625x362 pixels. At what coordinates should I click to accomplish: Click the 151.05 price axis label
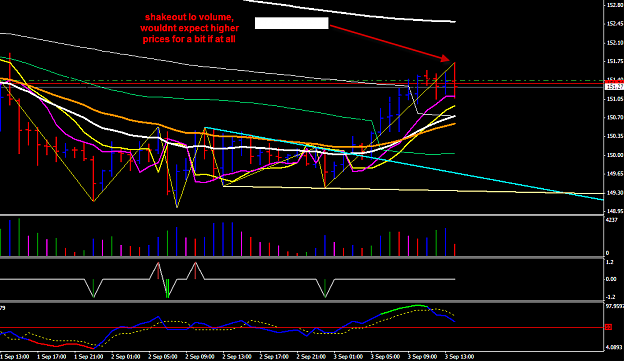pos(615,99)
